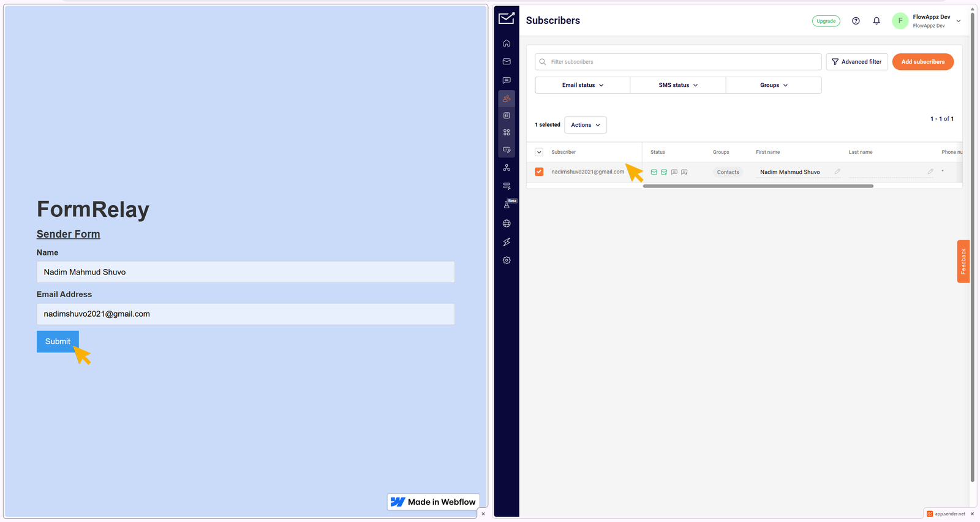
Task: Open the Feedback side tab
Action: (x=963, y=262)
